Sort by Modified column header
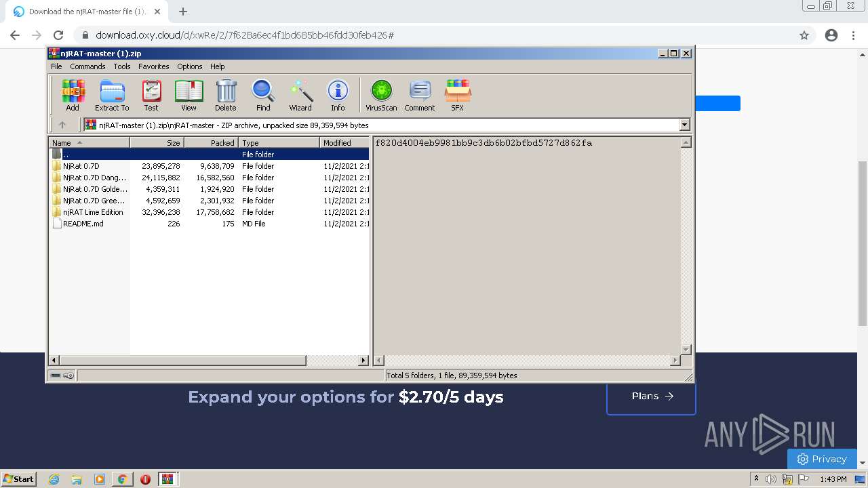The image size is (868, 488). [344, 142]
